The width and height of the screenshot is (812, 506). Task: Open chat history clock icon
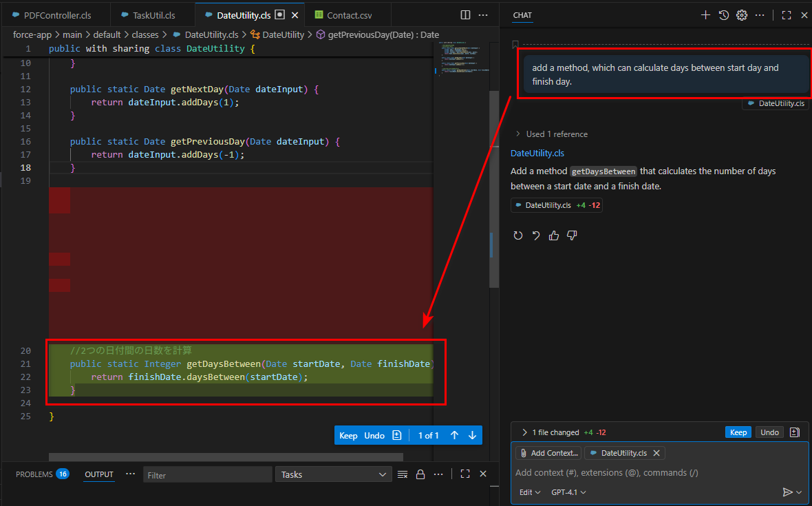[x=723, y=15]
